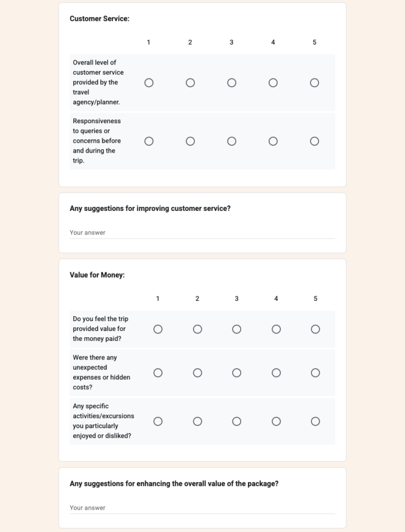405x532 pixels.
Task: Select rating 2 for overall customer service
Action: [x=190, y=82]
